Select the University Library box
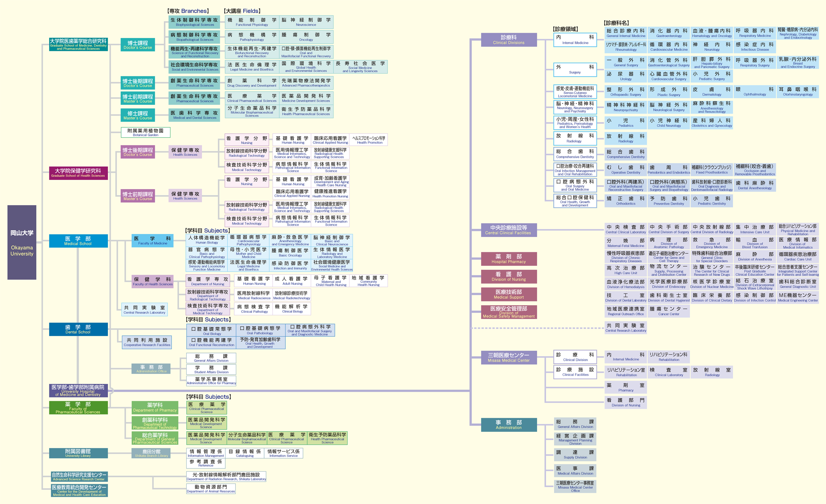Image resolution: width=826 pixels, height=504 pixels. tap(78, 453)
